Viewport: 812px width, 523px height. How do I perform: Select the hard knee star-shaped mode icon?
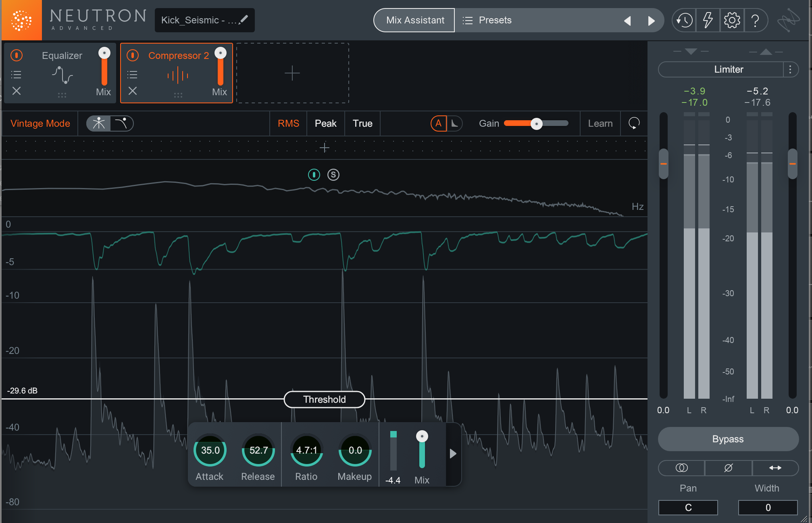click(99, 123)
